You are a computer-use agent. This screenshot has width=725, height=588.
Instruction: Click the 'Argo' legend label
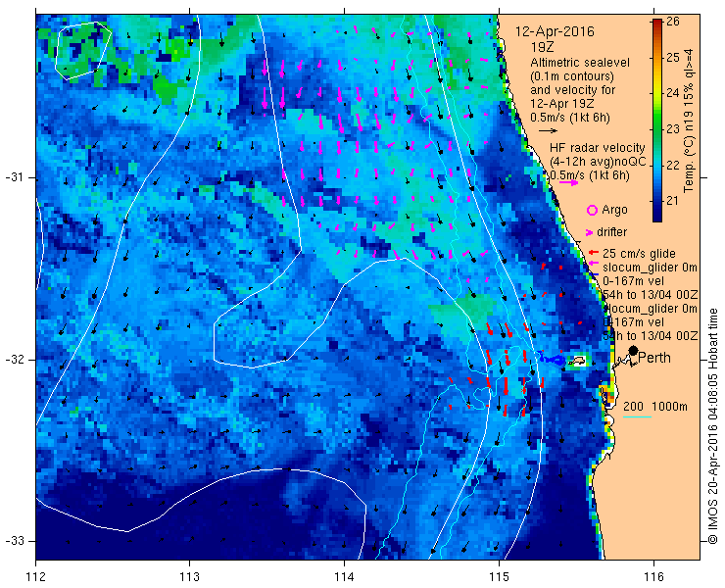614,210
